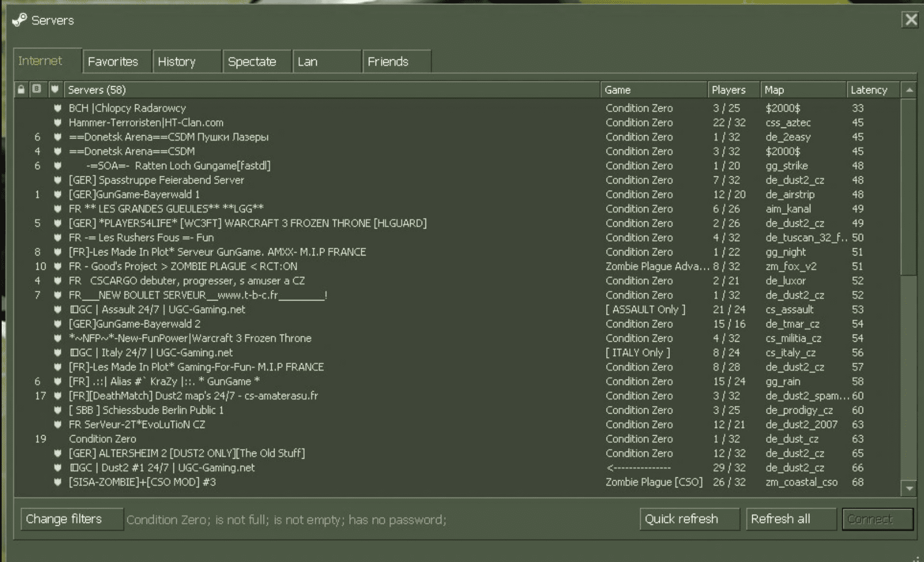Click the shield icon beside FR SerVeur-2T*EvoLuTioN CZ
924x562 pixels.
click(x=58, y=425)
